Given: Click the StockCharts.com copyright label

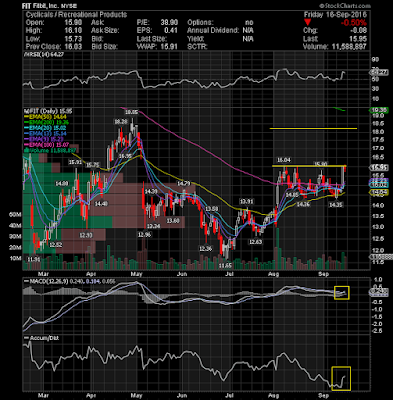Looking at the screenshot, I should [344, 6].
